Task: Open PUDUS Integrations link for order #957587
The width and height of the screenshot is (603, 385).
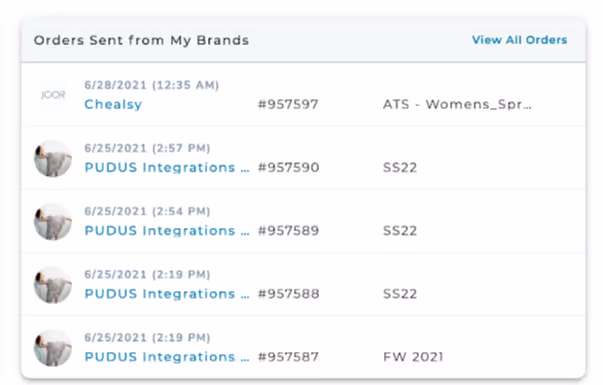Action: point(167,357)
